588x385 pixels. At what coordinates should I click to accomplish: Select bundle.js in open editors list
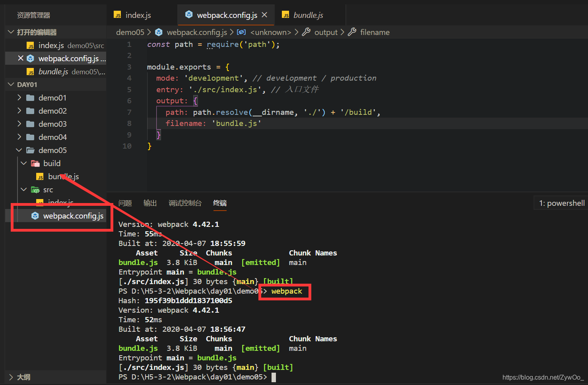click(56, 72)
